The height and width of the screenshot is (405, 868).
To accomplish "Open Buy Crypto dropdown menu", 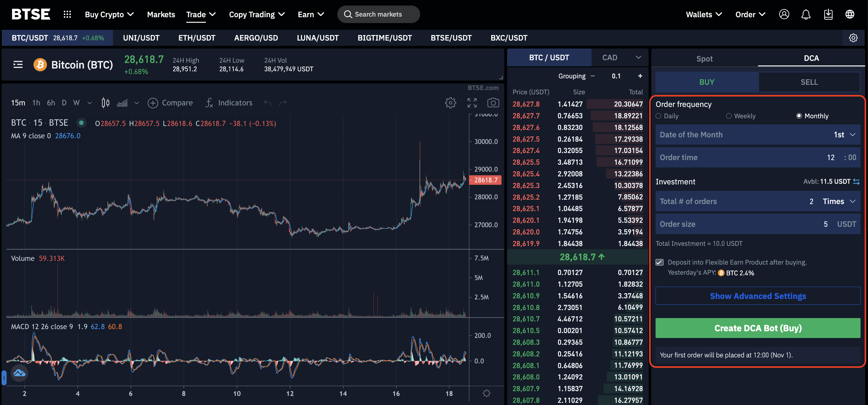I will (109, 14).
